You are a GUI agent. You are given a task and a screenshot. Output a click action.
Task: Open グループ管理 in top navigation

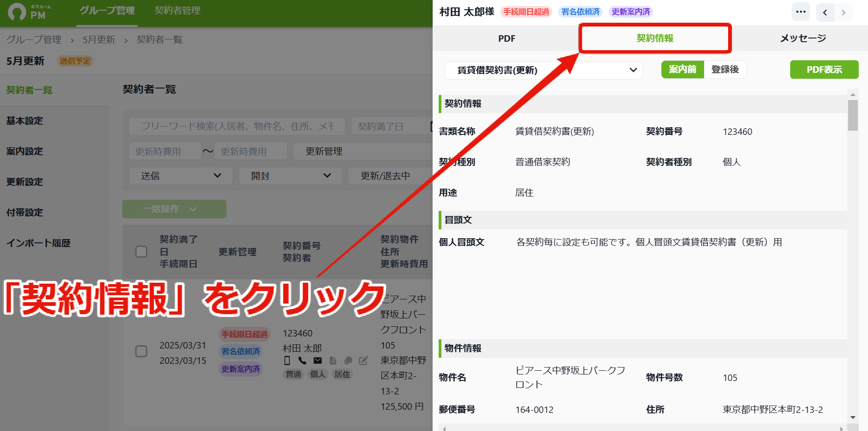pos(107,11)
